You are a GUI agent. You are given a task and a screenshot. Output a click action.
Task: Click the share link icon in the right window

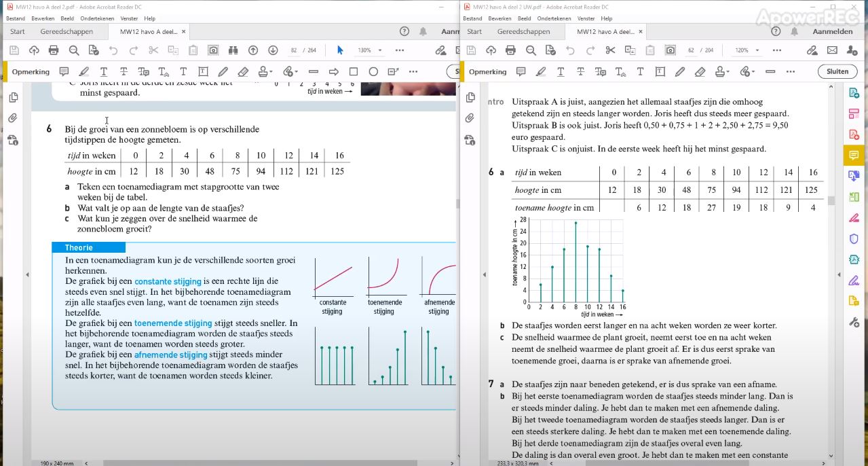pos(812,50)
